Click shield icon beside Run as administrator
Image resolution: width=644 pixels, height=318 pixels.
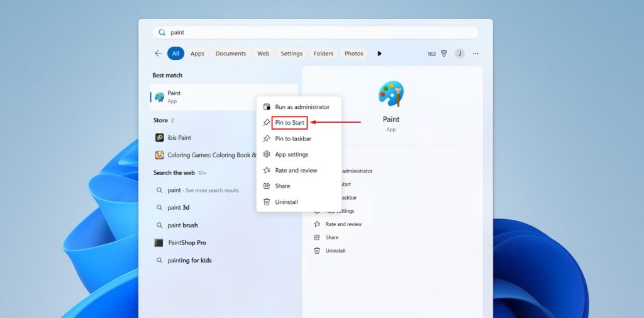tap(267, 107)
